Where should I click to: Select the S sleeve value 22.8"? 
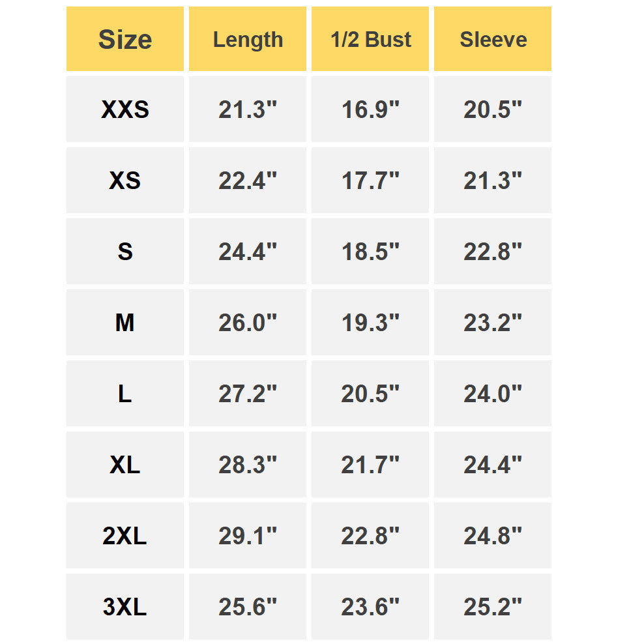point(493,252)
